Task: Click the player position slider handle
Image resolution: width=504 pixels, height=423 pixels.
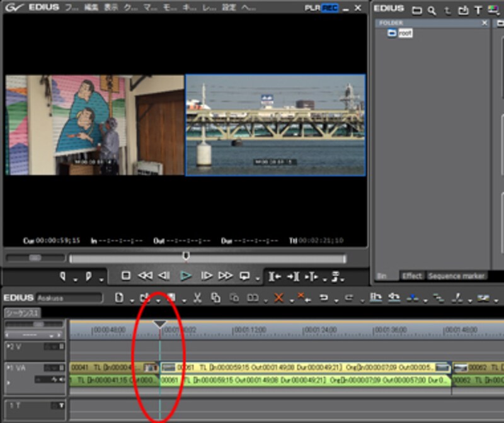Action: point(186,256)
